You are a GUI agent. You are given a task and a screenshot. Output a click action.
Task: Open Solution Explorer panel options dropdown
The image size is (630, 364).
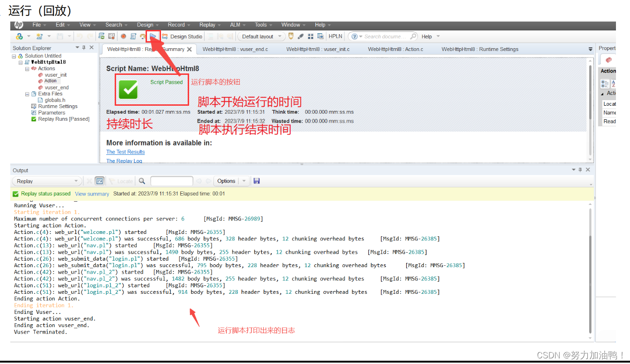click(x=77, y=48)
